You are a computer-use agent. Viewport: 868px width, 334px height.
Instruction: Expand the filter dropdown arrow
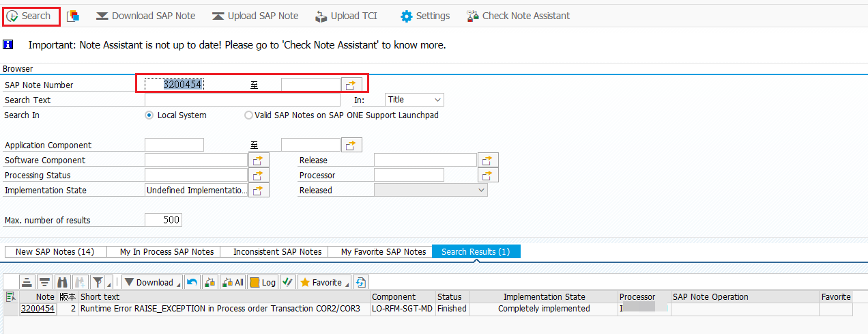point(109,283)
